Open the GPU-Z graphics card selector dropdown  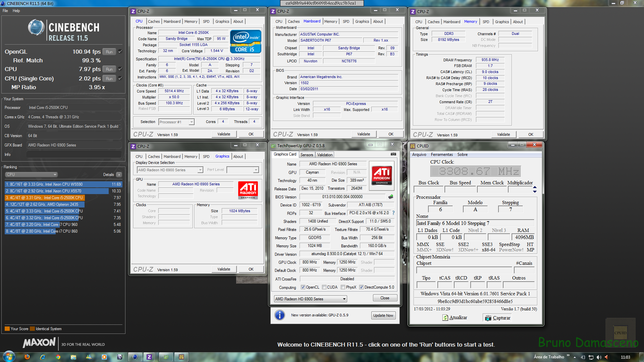(x=310, y=299)
